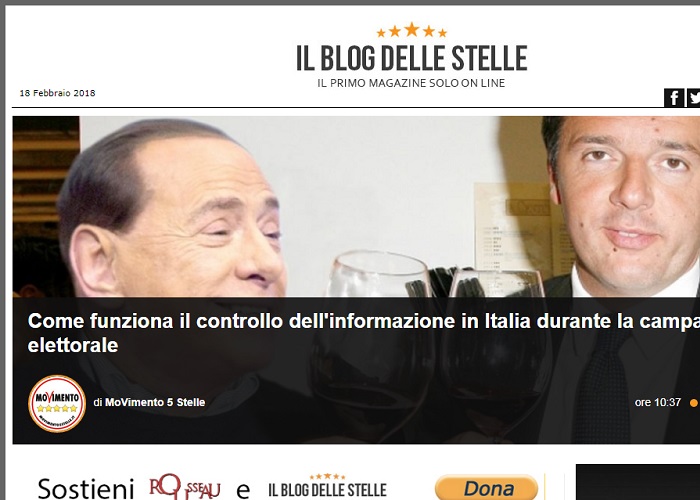The width and height of the screenshot is (700, 500).
Task: Click the word elettorale in the headline
Action: pos(73,345)
